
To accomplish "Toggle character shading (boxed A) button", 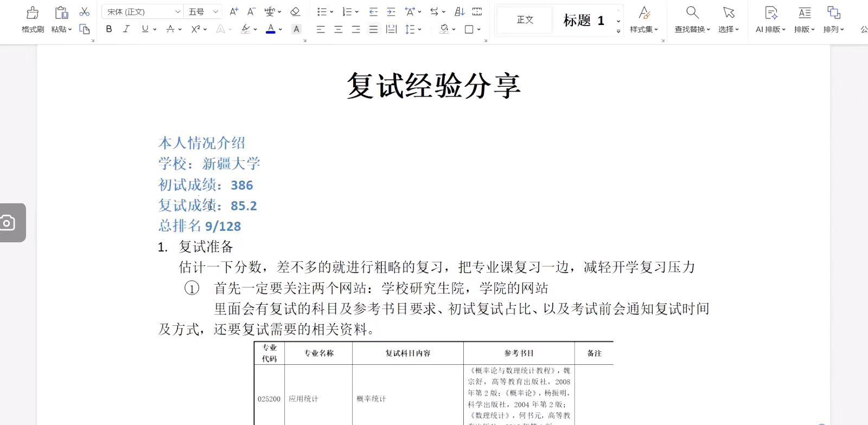I will click(x=296, y=29).
